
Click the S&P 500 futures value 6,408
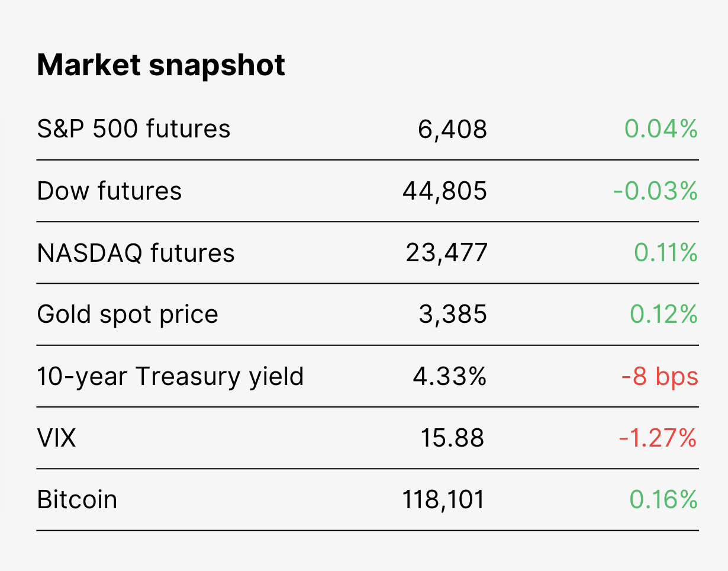[453, 129]
